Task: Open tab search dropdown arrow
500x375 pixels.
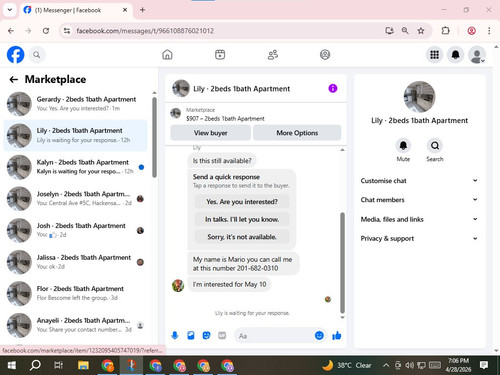Action: (10, 10)
